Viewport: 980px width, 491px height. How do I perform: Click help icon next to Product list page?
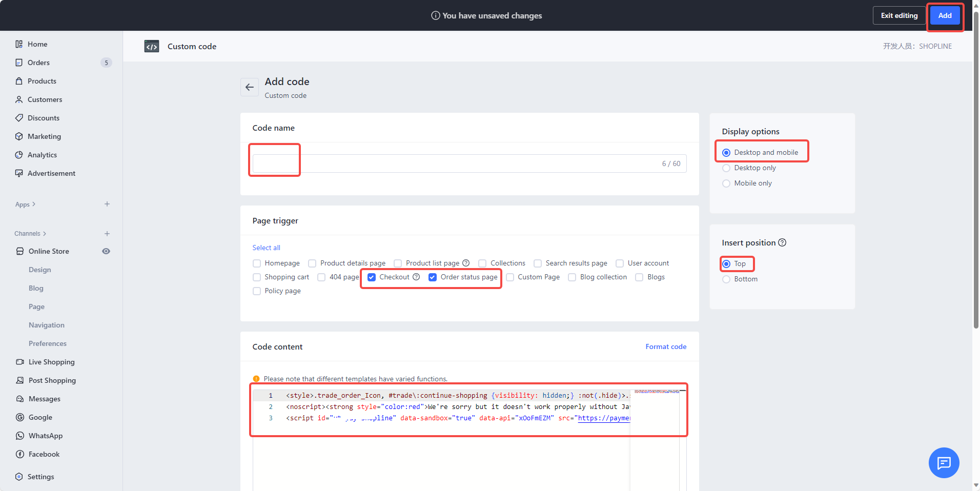[x=466, y=263]
